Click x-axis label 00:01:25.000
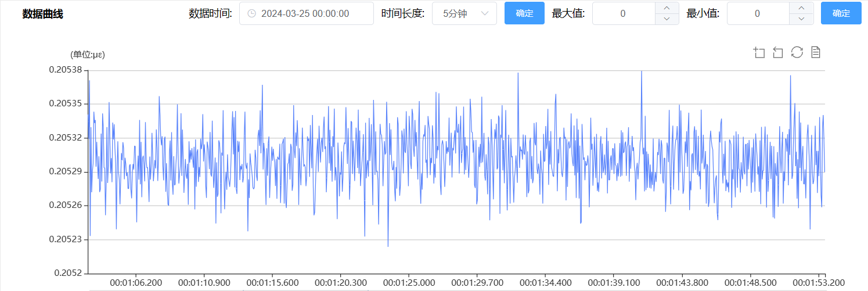 (408, 282)
